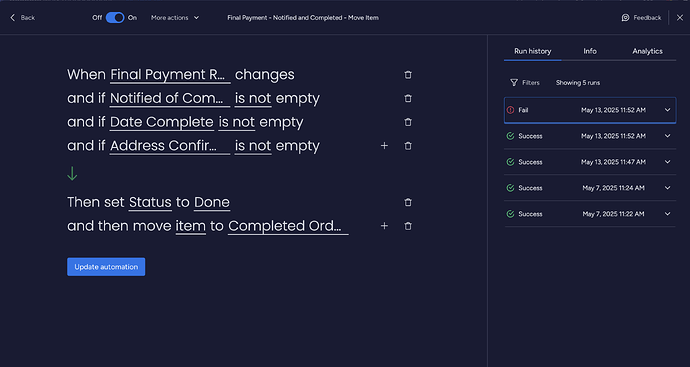Image resolution: width=690 pixels, height=367 pixels.
Task: Expand Success run May 13 11:47 AM
Action: (x=668, y=162)
